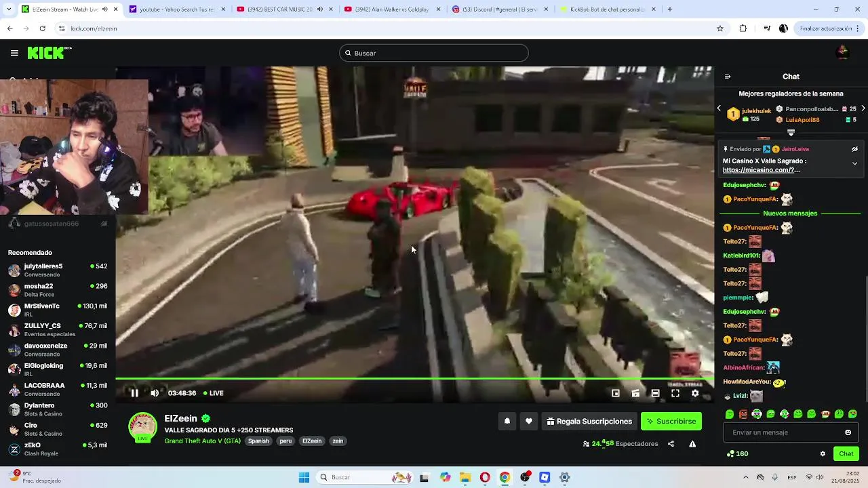Viewport: 868px width, 488px height.
Task: Open the Grand Theft Auto V (GTA) category link
Action: 202,441
